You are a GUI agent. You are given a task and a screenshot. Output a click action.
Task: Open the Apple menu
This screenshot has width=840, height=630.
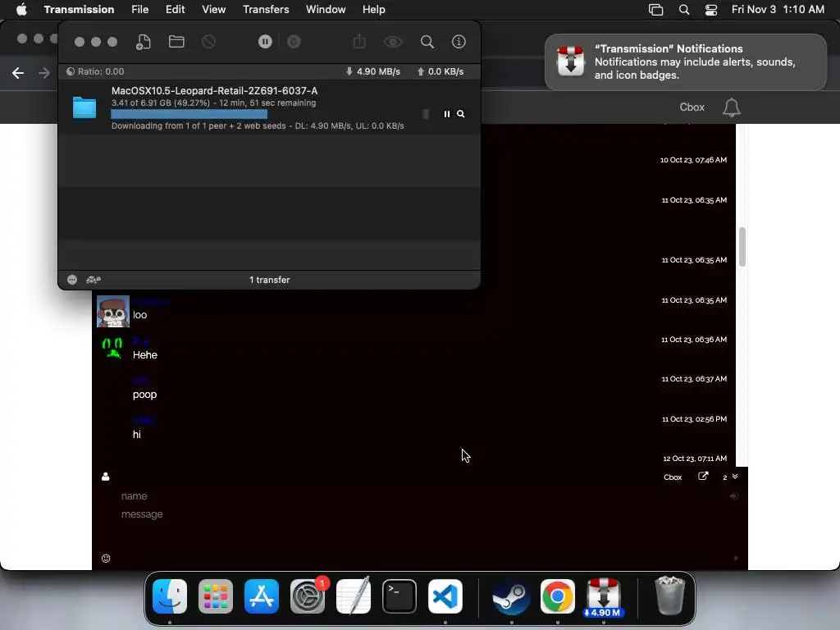tap(21, 10)
